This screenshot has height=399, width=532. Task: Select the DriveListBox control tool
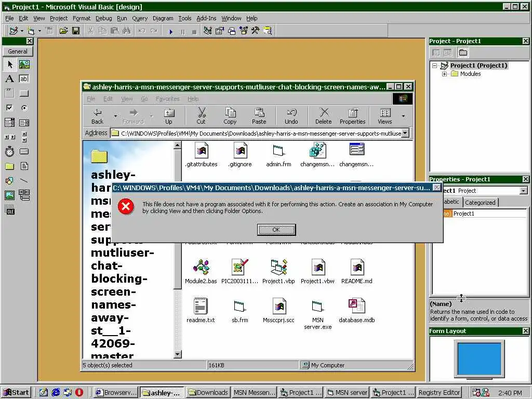[x=24, y=151]
